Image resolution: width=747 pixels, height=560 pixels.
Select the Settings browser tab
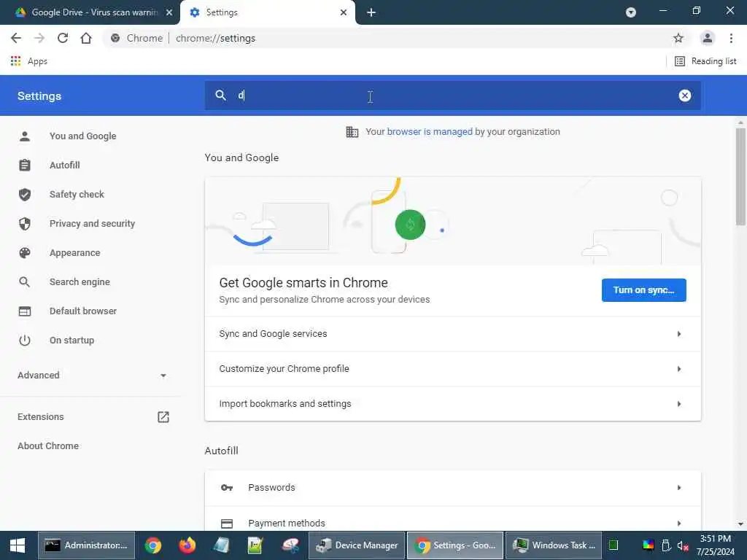click(x=267, y=12)
